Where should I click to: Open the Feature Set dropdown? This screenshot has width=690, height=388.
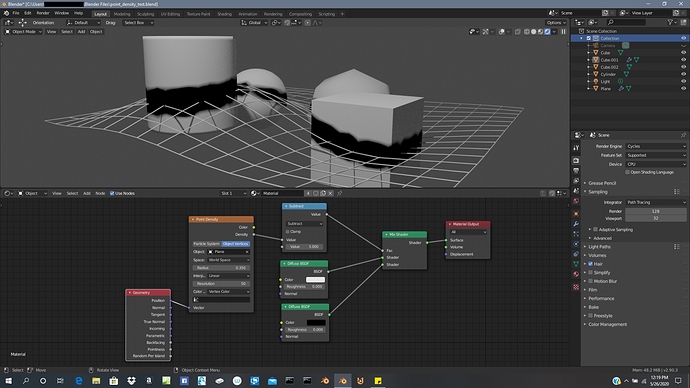656,155
